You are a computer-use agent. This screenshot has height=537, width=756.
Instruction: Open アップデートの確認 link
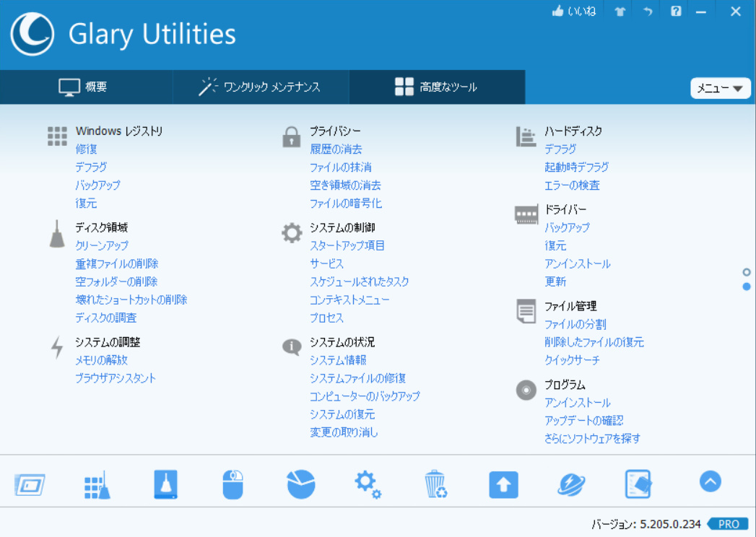click(584, 421)
